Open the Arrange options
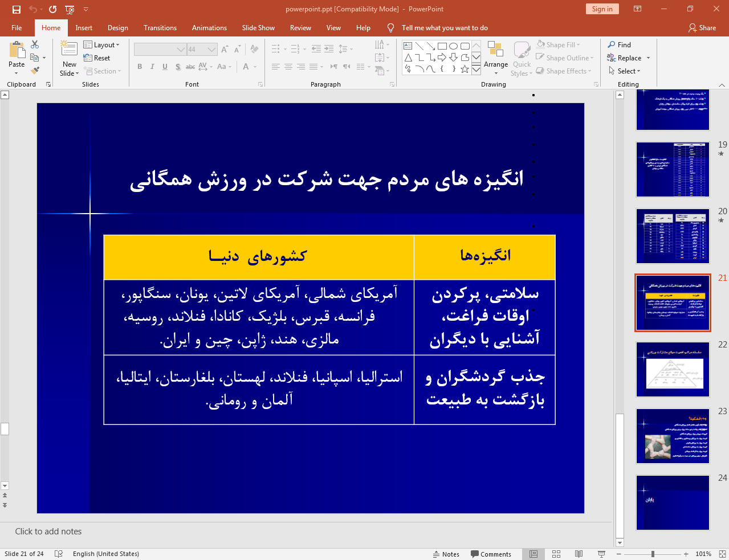729x560 pixels. [495, 58]
